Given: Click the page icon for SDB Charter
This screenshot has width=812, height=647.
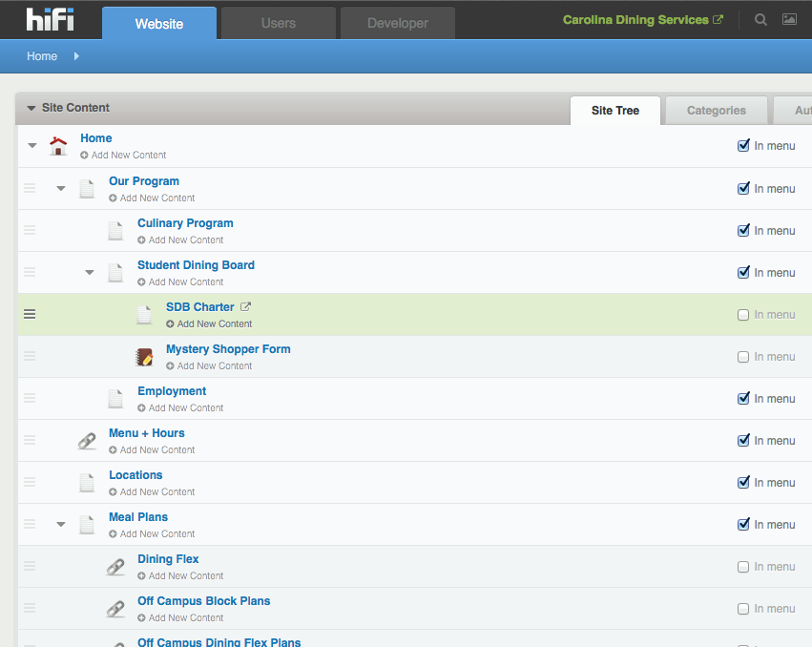Looking at the screenshot, I should pos(144,315).
